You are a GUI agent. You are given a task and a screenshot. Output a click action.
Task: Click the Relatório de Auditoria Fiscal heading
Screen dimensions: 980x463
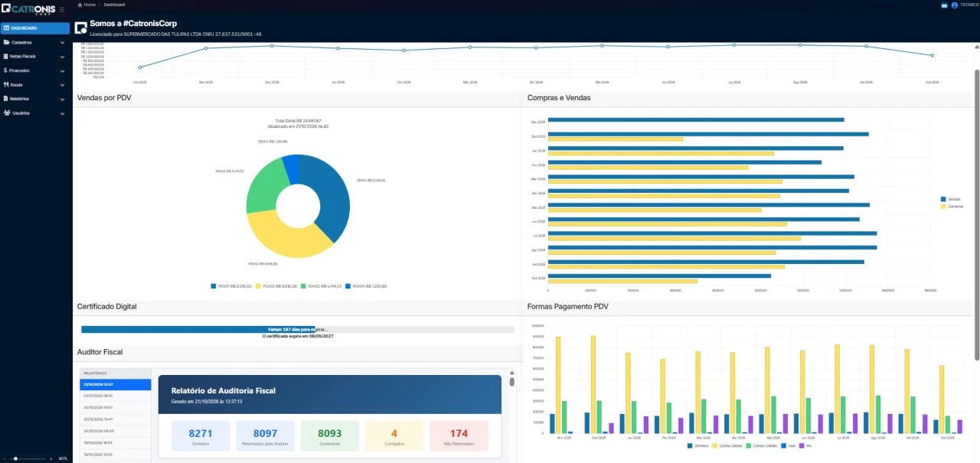click(x=224, y=390)
